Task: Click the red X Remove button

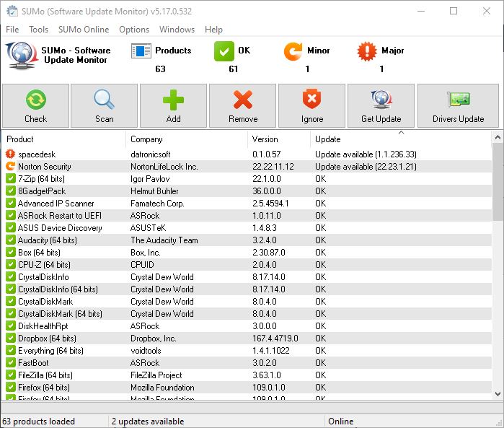Action: [x=243, y=106]
